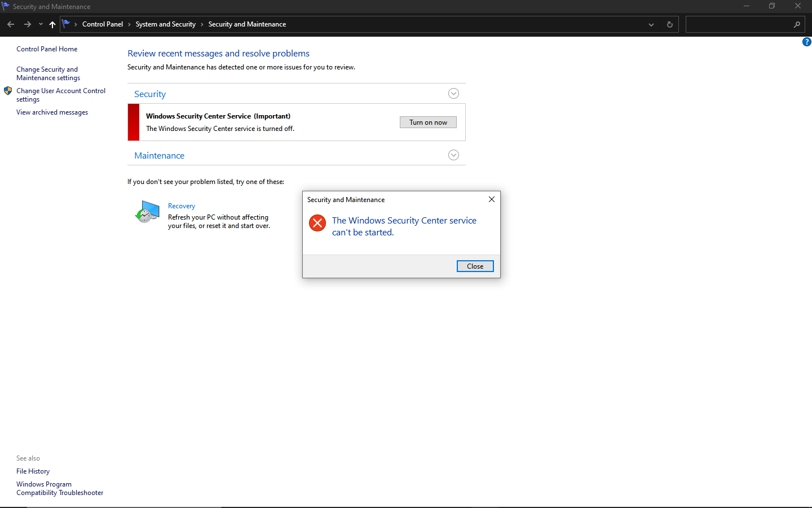Restore down the main window
The width and height of the screenshot is (812, 508).
pyautogui.click(x=772, y=6)
